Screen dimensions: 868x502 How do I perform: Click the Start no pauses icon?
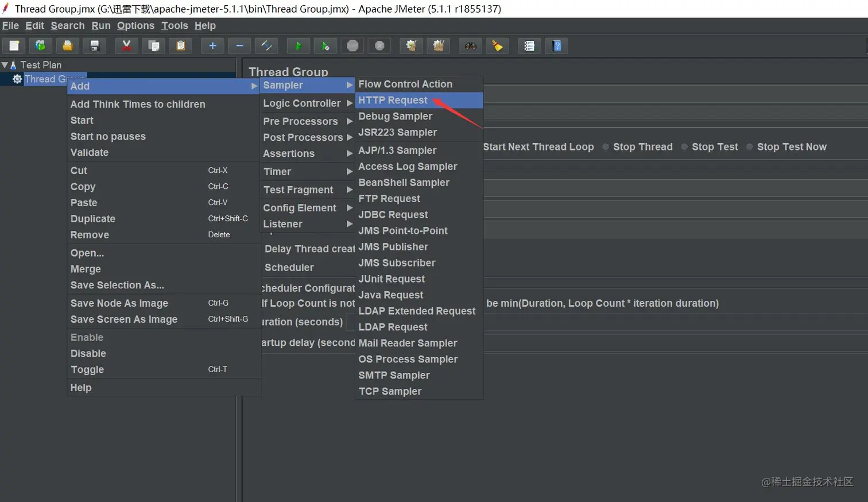tap(325, 46)
